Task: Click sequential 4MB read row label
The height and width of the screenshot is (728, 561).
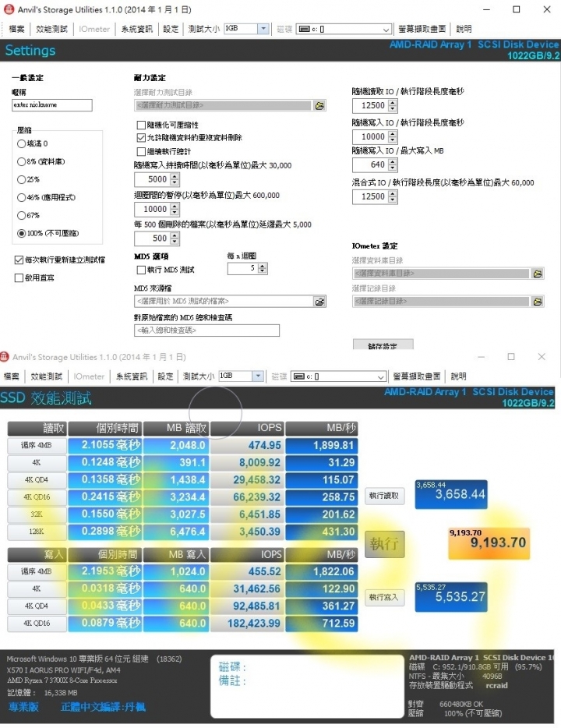Action: [37, 446]
